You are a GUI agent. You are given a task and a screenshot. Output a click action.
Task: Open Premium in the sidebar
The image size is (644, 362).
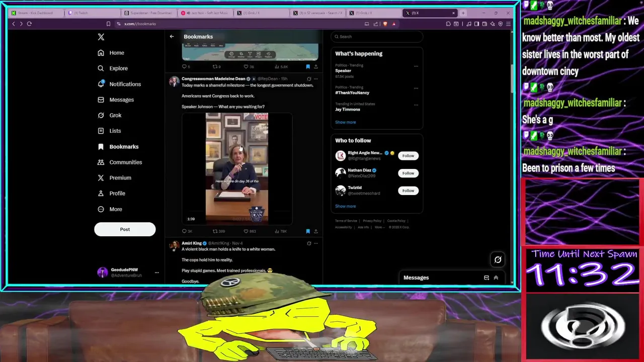point(114,177)
